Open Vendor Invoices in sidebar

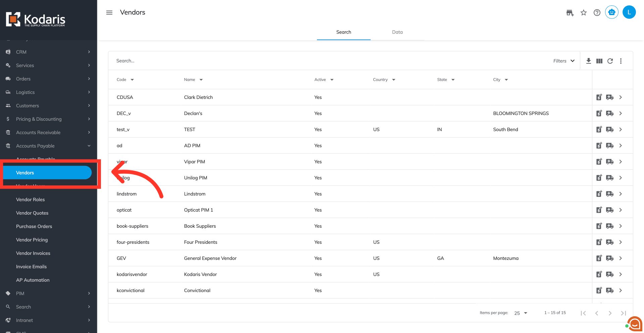coord(33,253)
